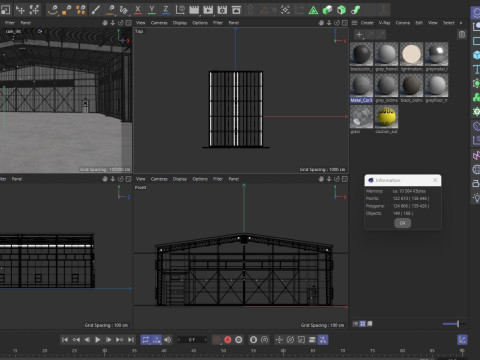Image resolution: width=480 pixels, height=360 pixels.
Task: Open Display menu of Top viewport
Action: tap(180, 23)
